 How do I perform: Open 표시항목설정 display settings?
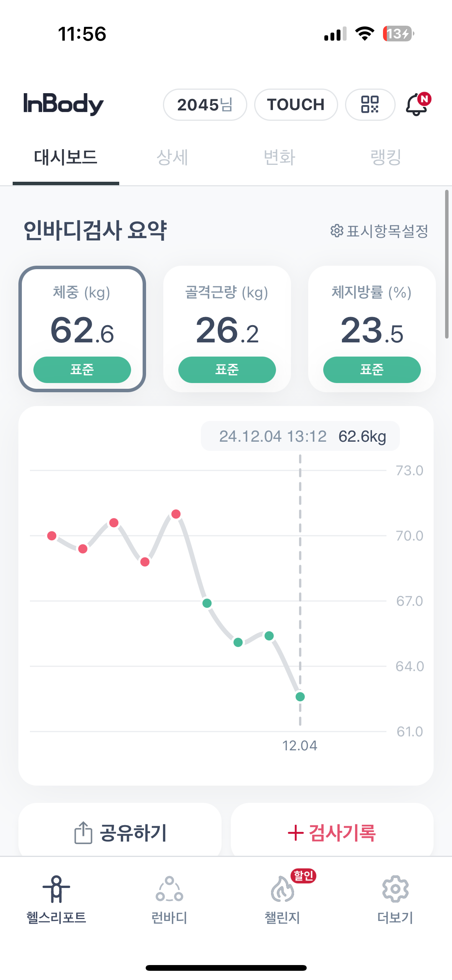(379, 231)
